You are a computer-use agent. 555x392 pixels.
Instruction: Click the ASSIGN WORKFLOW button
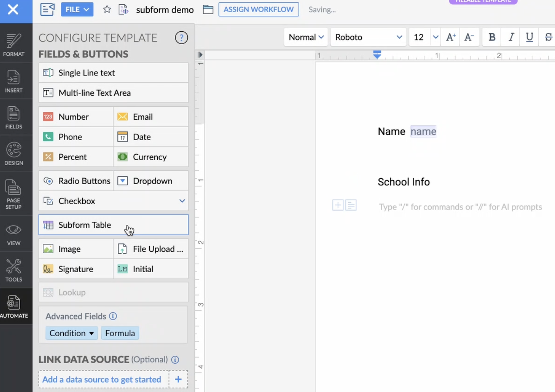259,9
